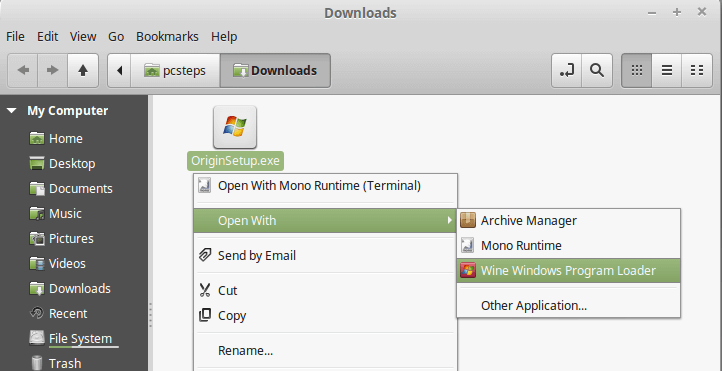Switch to compact view

[x=697, y=70]
